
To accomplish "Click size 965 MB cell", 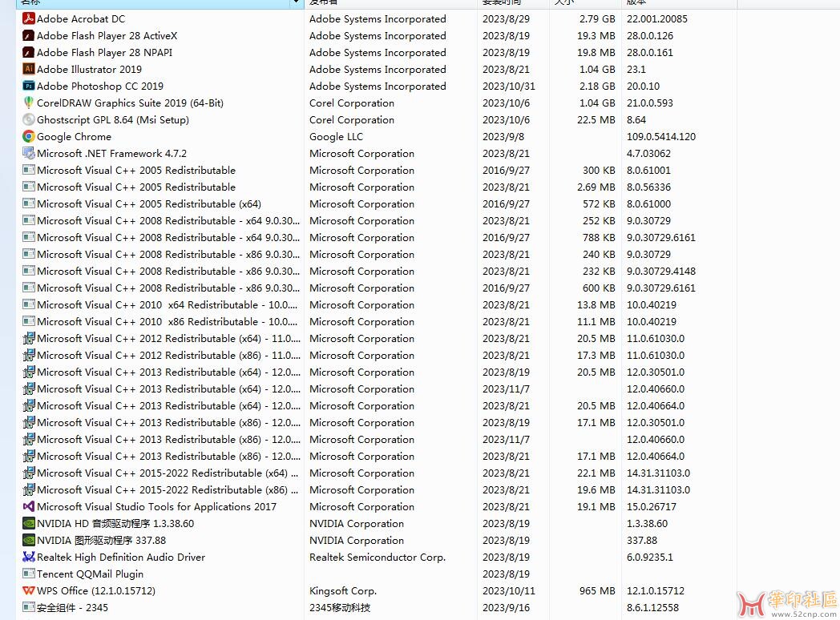I will [597, 591].
